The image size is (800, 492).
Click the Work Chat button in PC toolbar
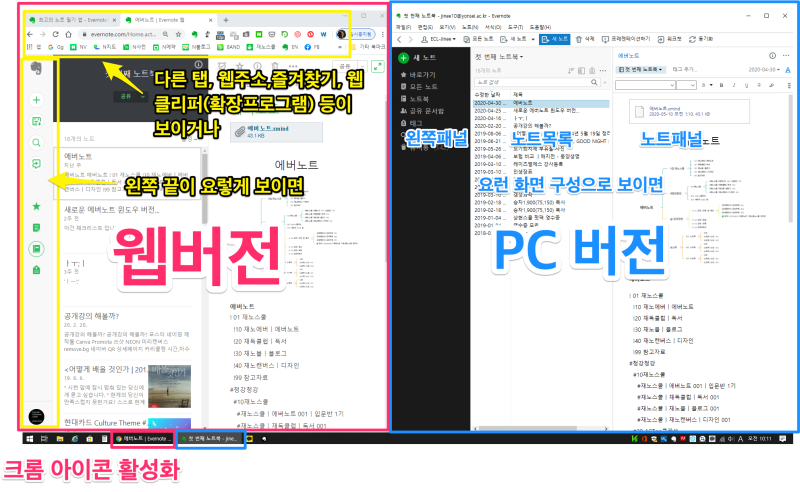point(669,39)
